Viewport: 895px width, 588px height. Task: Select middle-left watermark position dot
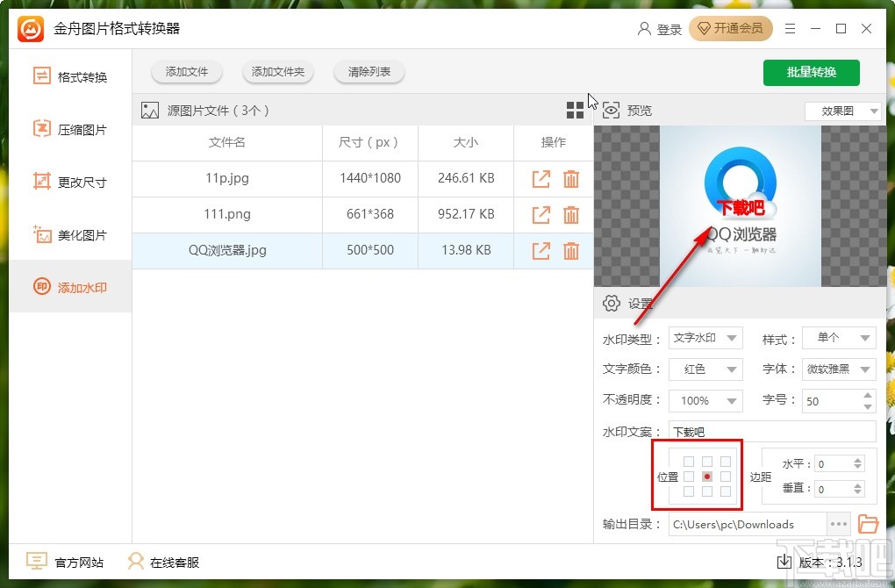coord(689,477)
